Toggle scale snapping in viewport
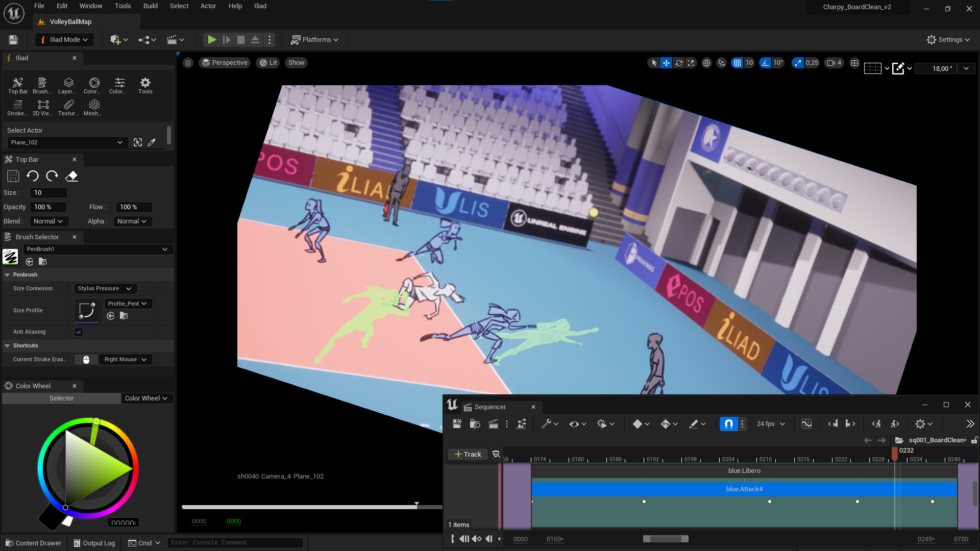Image resolution: width=980 pixels, height=551 pixels. [x=798, y=63]
